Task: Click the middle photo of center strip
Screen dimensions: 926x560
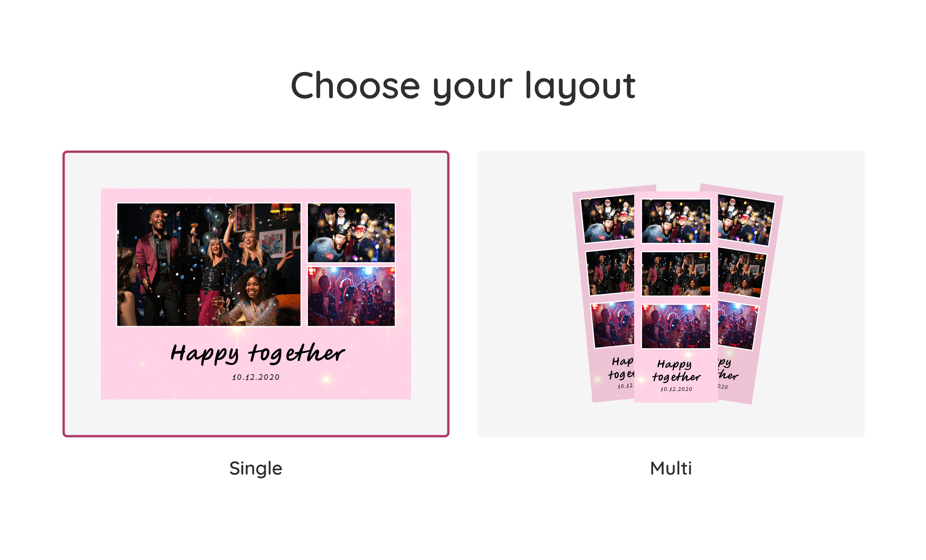Action: coord(676,274)
